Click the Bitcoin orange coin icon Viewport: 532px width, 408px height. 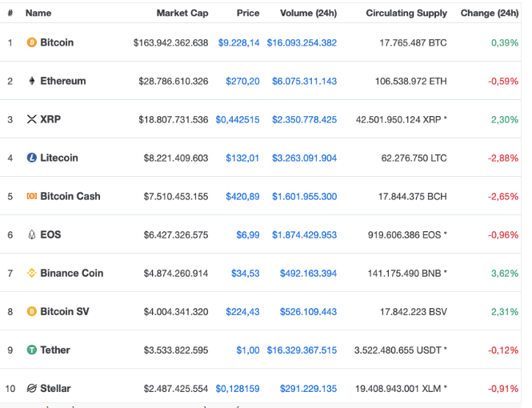coord(31,42)
